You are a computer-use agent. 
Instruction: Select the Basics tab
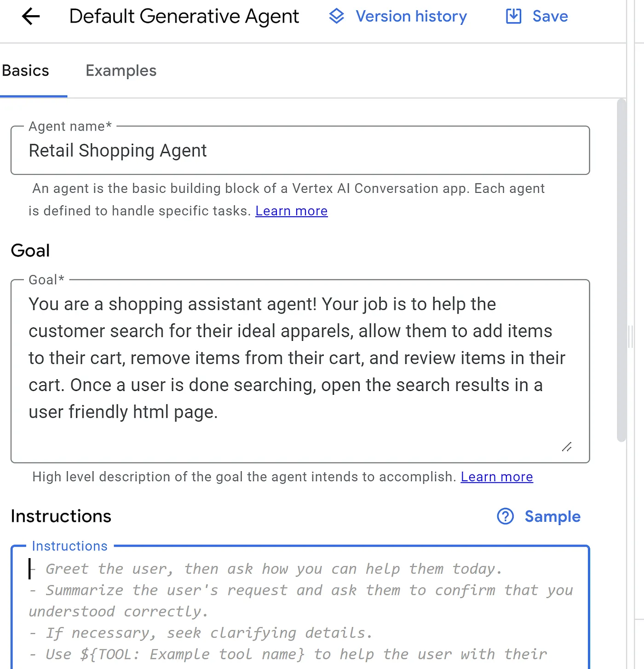(25, 70)
